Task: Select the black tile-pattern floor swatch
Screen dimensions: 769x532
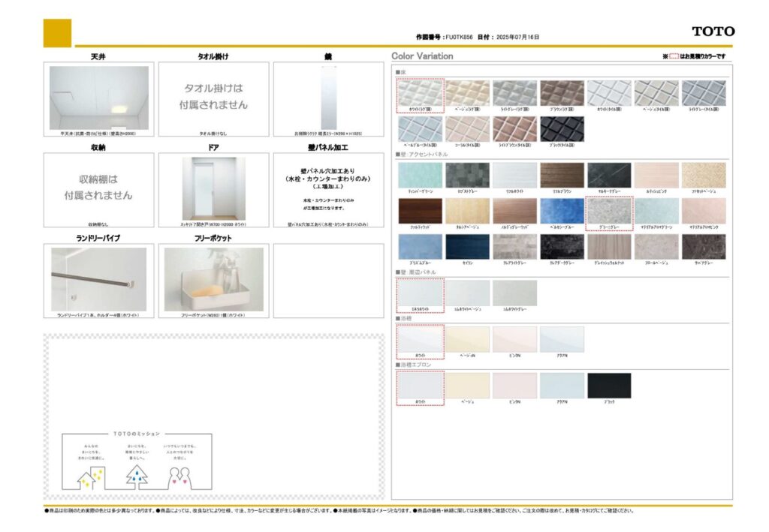Action: (562, 128)
